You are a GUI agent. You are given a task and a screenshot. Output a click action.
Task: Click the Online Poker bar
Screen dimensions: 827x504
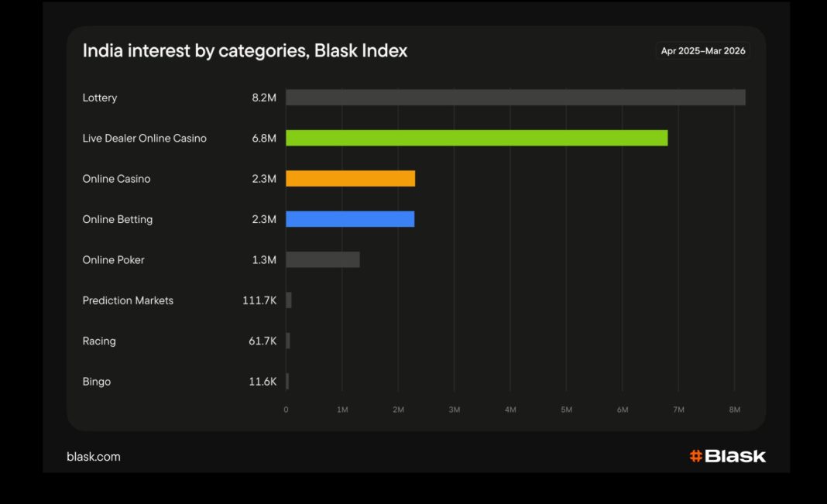323,260
